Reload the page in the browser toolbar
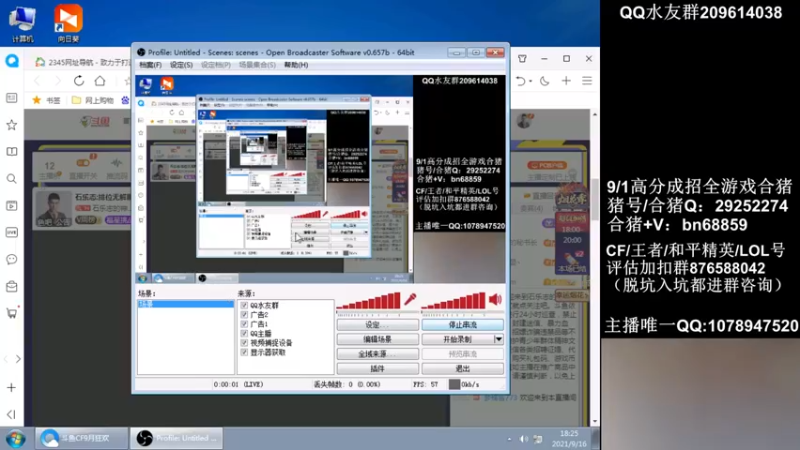 click(79, 81)
